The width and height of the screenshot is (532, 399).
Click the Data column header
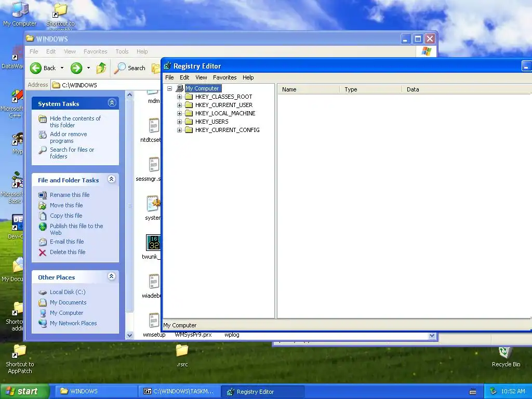coord(467,89)
